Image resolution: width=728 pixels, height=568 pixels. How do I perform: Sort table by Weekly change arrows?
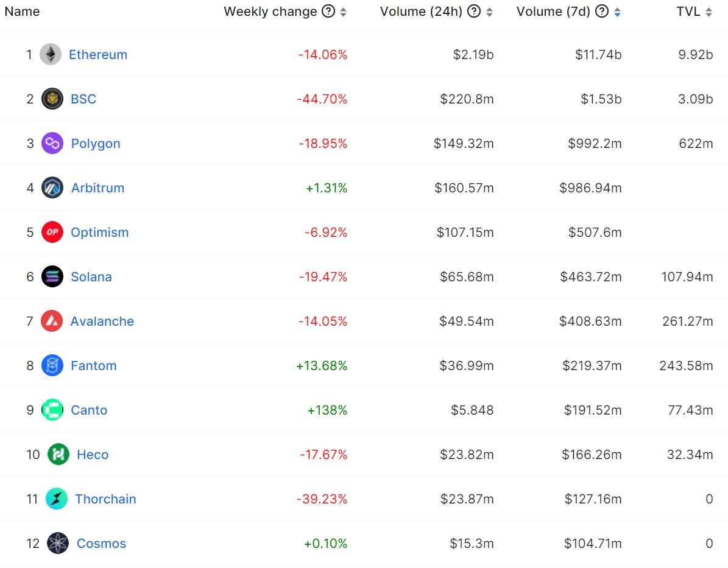(x=344, y=12)
